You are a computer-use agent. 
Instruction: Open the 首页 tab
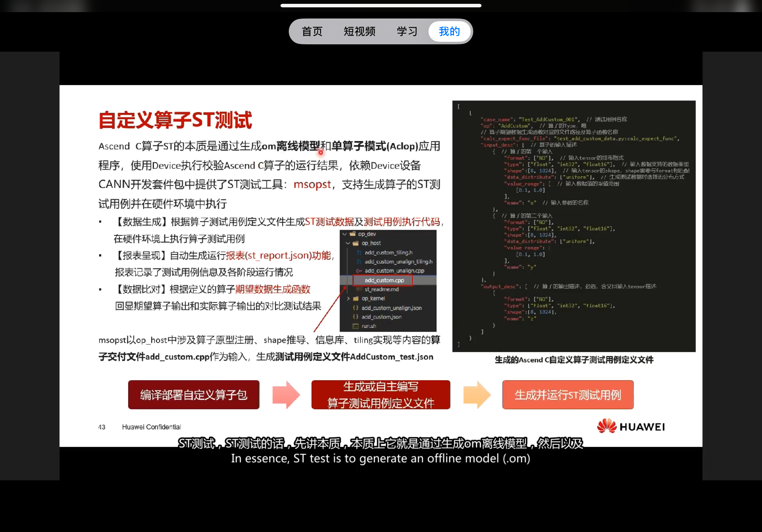(x=312, y=32)
